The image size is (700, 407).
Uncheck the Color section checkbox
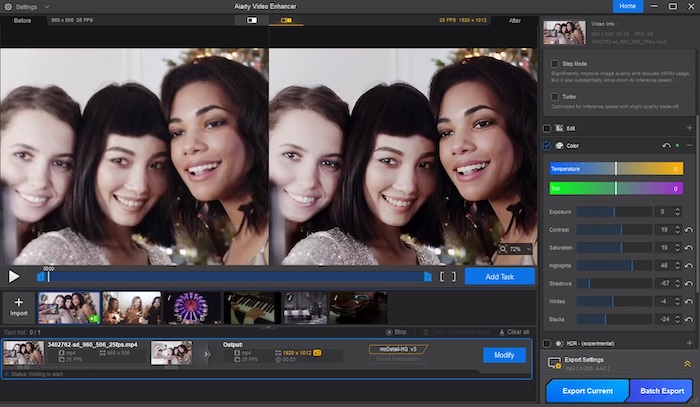[547, 146]
